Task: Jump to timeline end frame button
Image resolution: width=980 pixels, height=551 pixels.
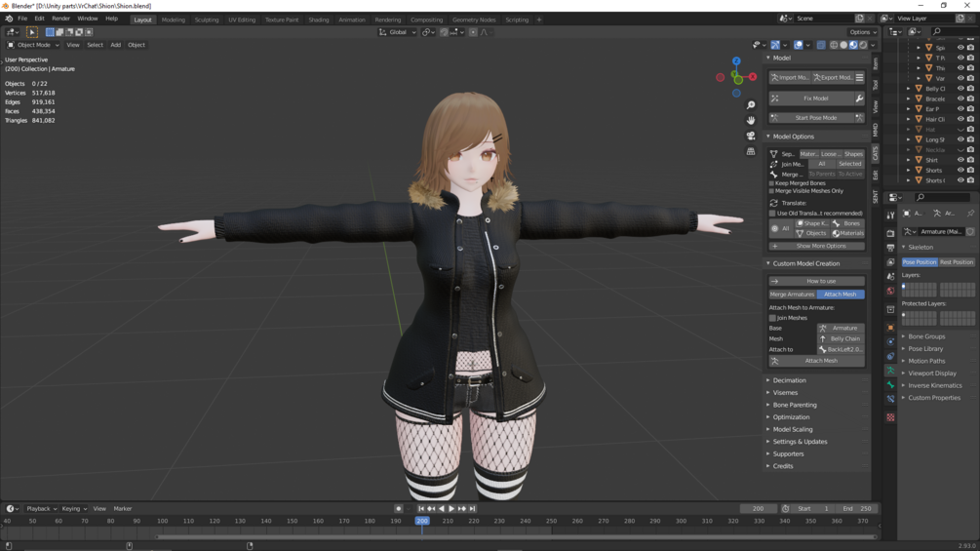Action: pos(473,508)
